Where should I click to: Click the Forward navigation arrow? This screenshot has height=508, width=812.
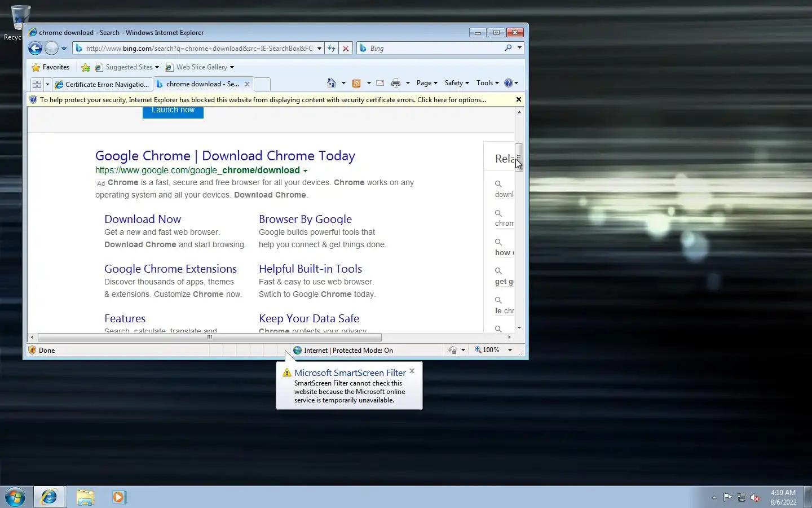[x=51, y=49]
